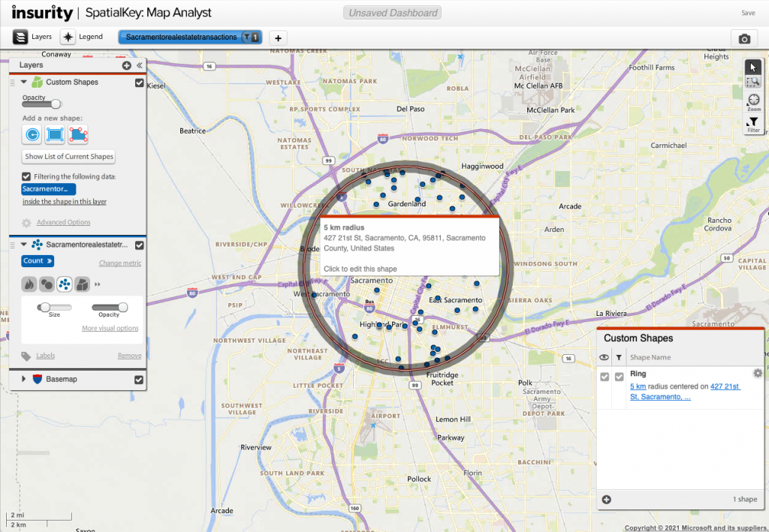
Task: Click the Labels tag icon
Action: [26, 356]
